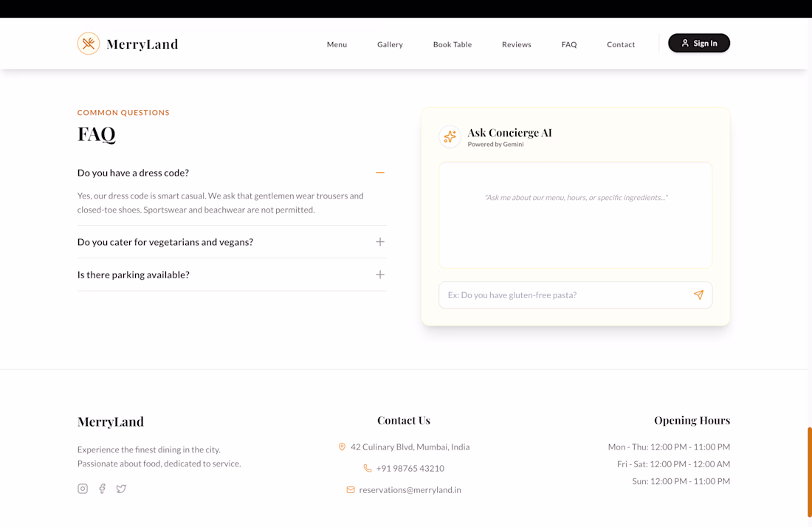Expand the parking available plus icon
The image size is (812, 527).
click(x=380, y=275)
